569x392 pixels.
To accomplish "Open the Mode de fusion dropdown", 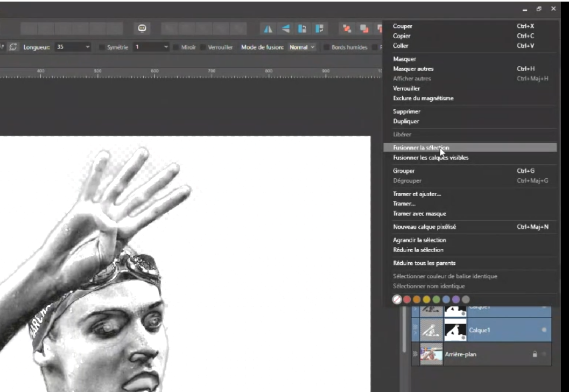I will coord(302,47).
